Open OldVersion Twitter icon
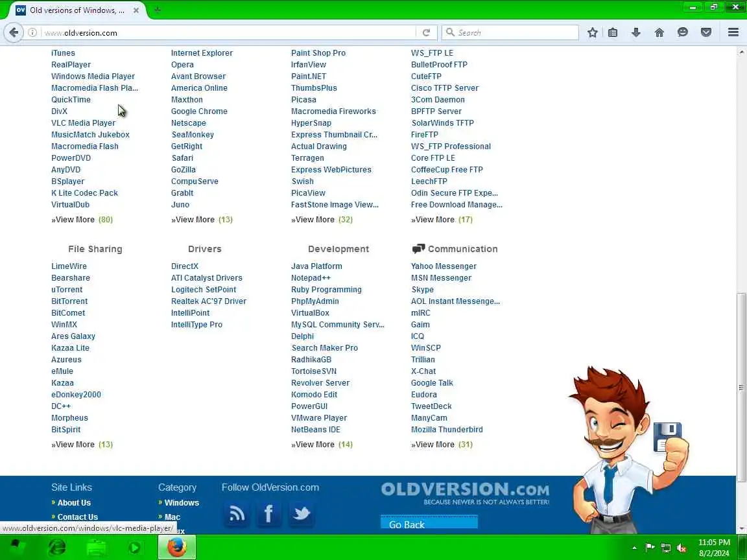The width and height of the screenshot is (747, 560). point(301,514)
